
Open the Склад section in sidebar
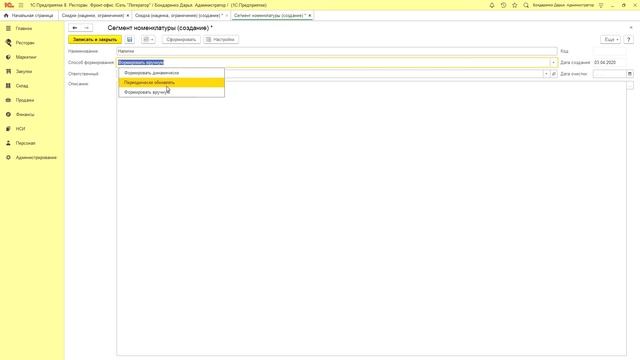[22, 86]
